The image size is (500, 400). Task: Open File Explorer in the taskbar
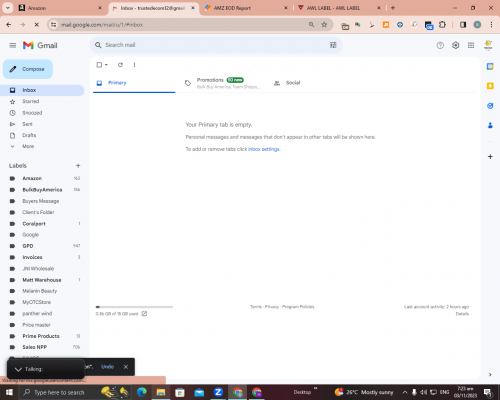tap(161, 392)
